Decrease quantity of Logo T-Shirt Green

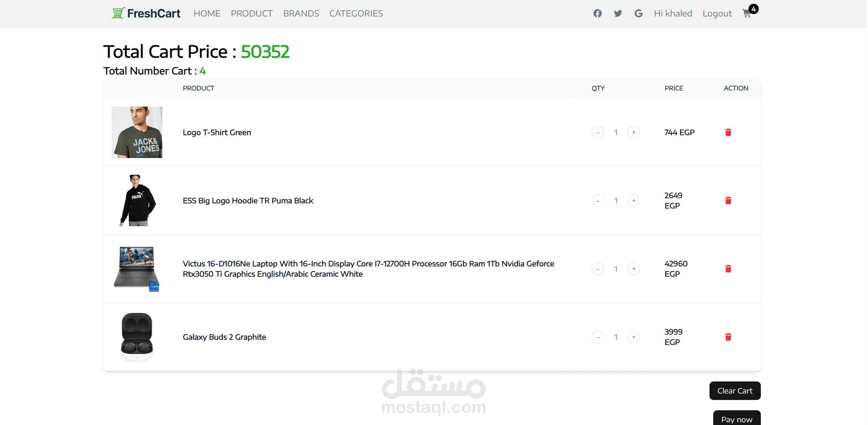point(598,132)
